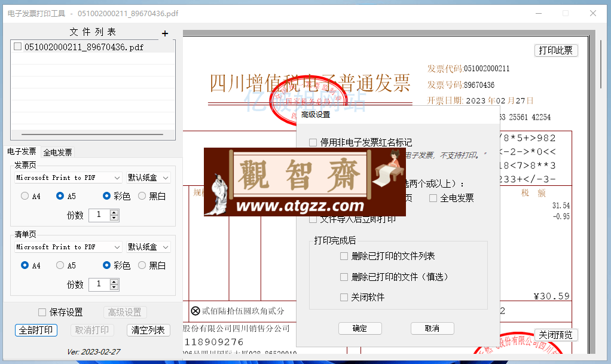Image resolution: width=611 pixels, height=364 pixels.
Task: Click 取消 in the 高级设置 dialog
Action: coord(432,329)
